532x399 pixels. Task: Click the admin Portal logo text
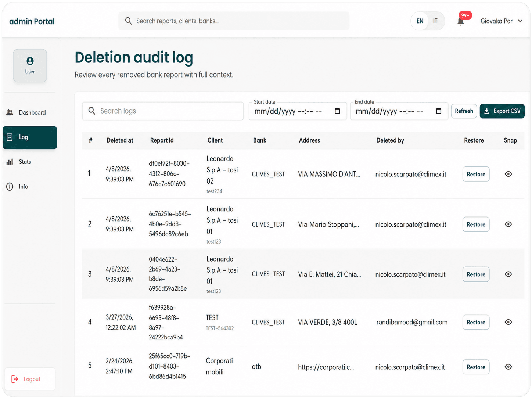pos(32,21)
